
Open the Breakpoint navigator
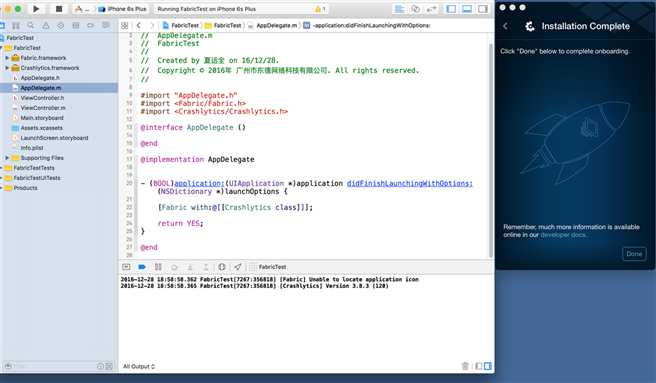(x=90, y=26)
